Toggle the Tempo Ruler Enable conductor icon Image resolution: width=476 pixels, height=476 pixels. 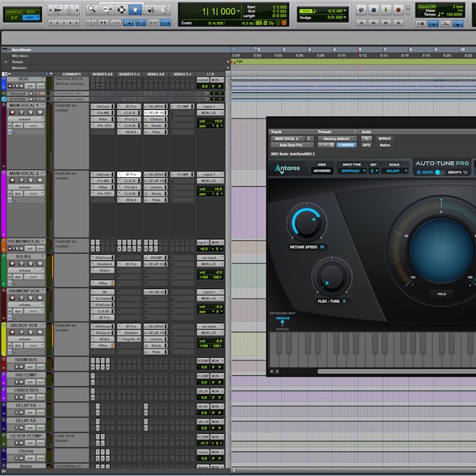(x=458, y=24)
